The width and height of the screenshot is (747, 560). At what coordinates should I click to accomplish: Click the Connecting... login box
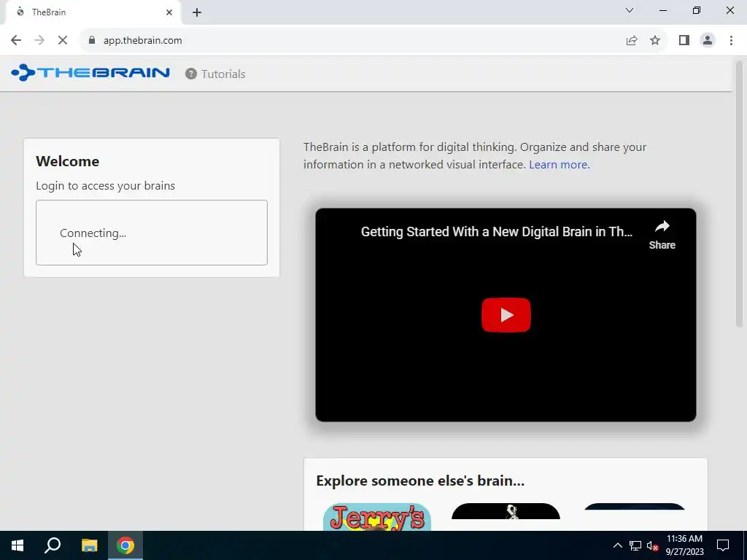click(x=152, y=233)
